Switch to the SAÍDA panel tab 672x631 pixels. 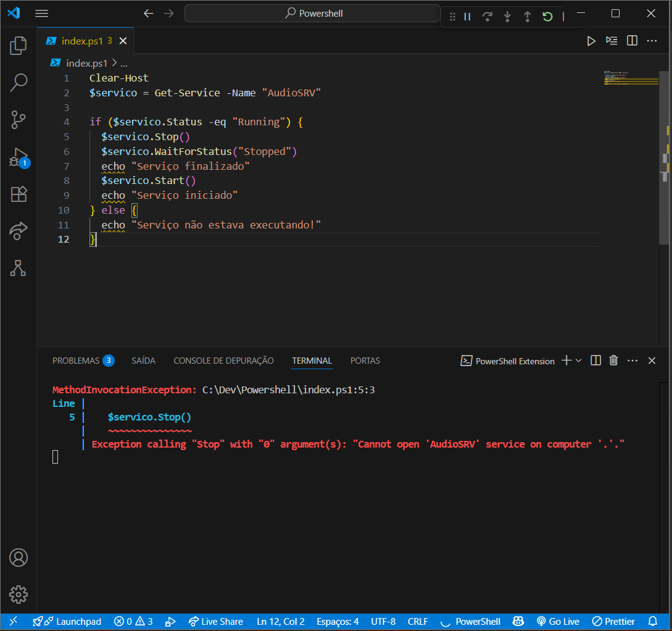pyautogui.click(x=144, y=361)
